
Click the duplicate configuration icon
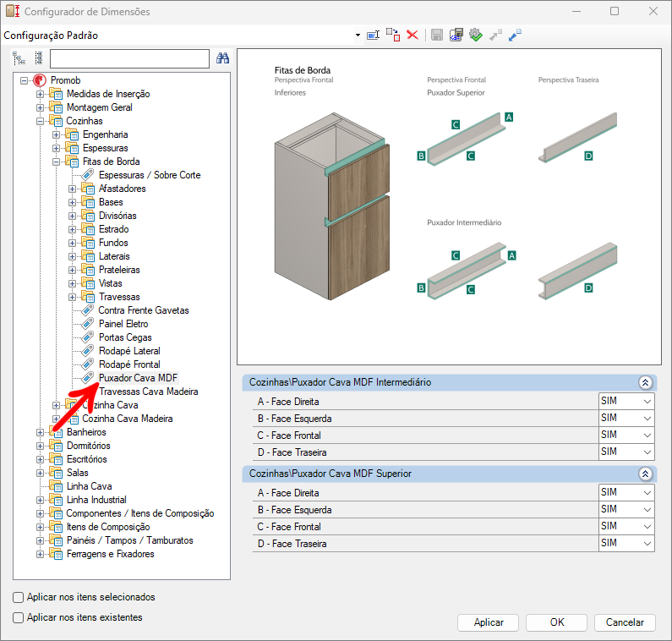click(392, 35)
